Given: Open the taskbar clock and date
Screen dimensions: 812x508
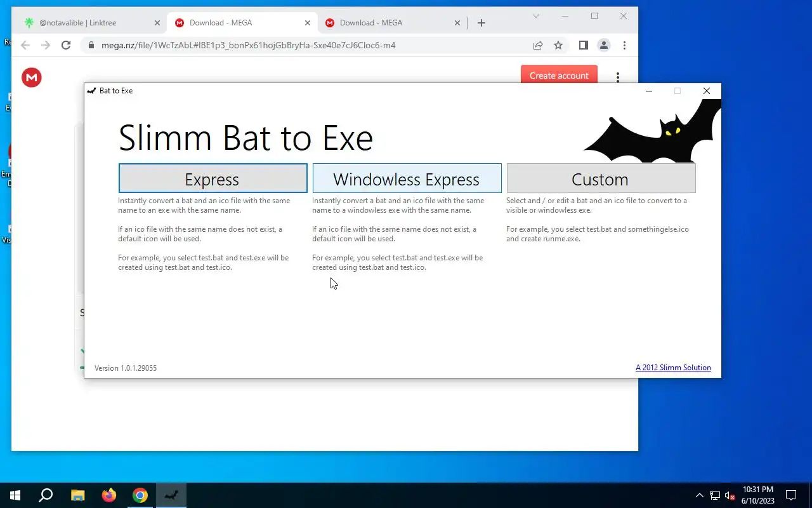Looking at the screenshot, I should [x=758, y=495].
